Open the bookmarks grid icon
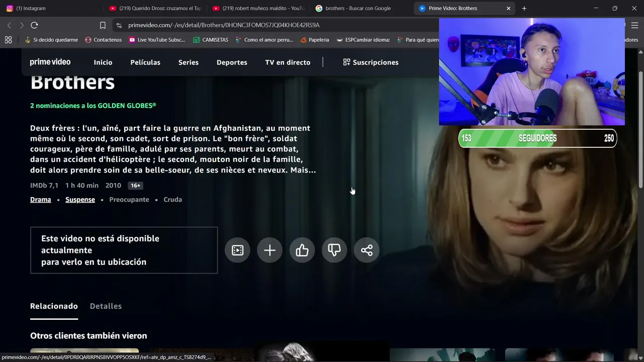Screen dimensions: 644x362 [x=8, y=40]
